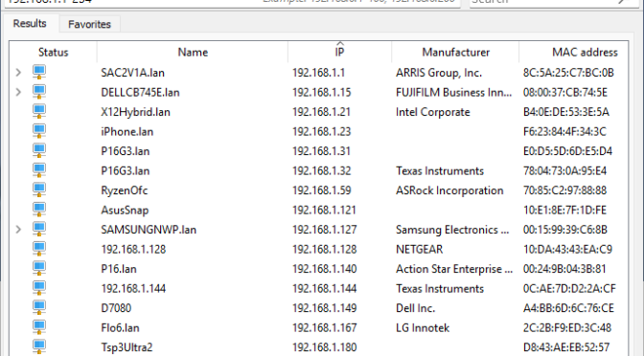Click the device icon for Flo6.lan
This screenshot has width=644, height=356.
pos(39,327)
